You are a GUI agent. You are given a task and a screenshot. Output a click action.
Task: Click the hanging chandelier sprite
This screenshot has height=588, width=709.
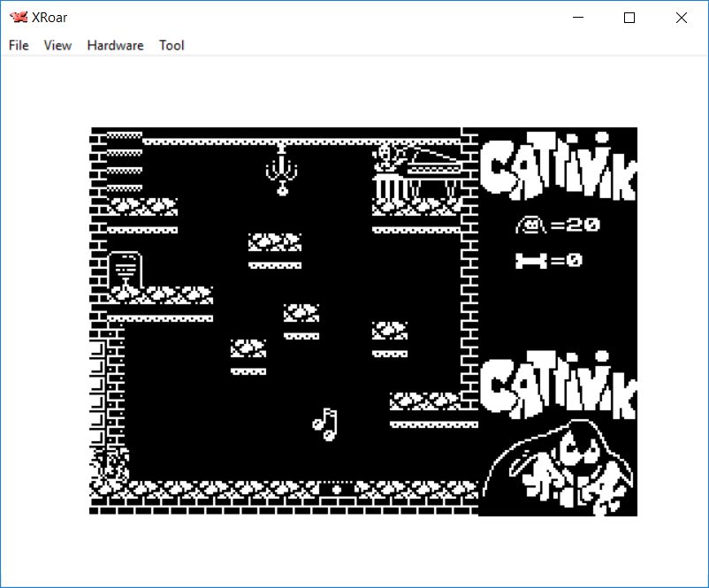pyautogui.click(x=282, y=169)
